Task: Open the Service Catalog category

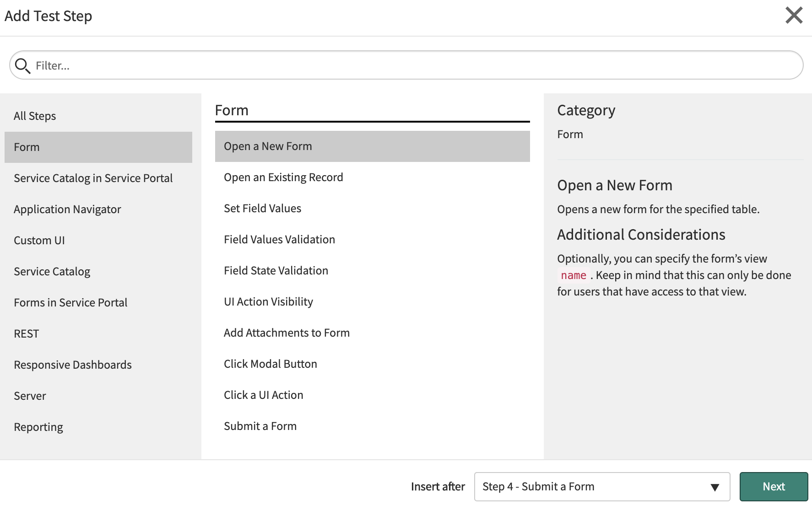Action: click(98, 272)
